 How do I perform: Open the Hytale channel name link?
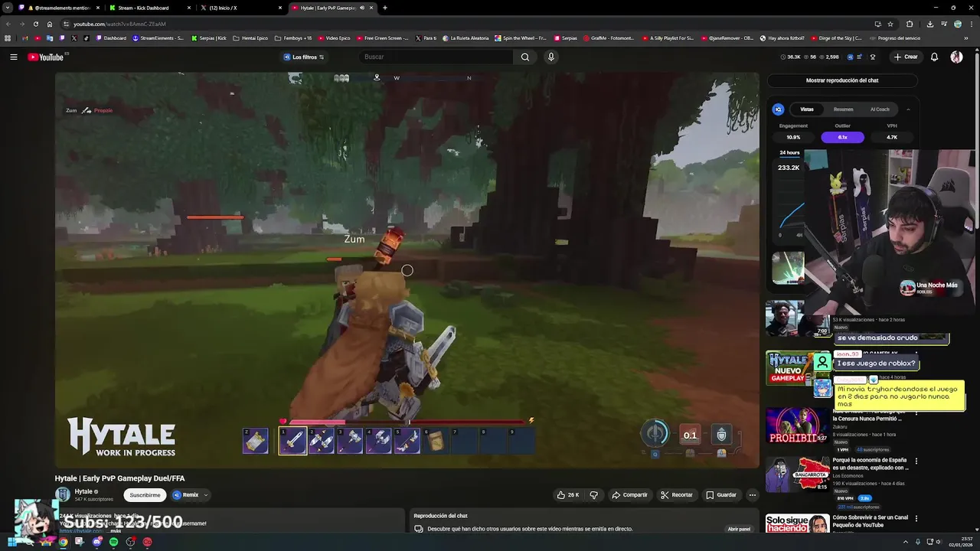(x=83, y=491)
